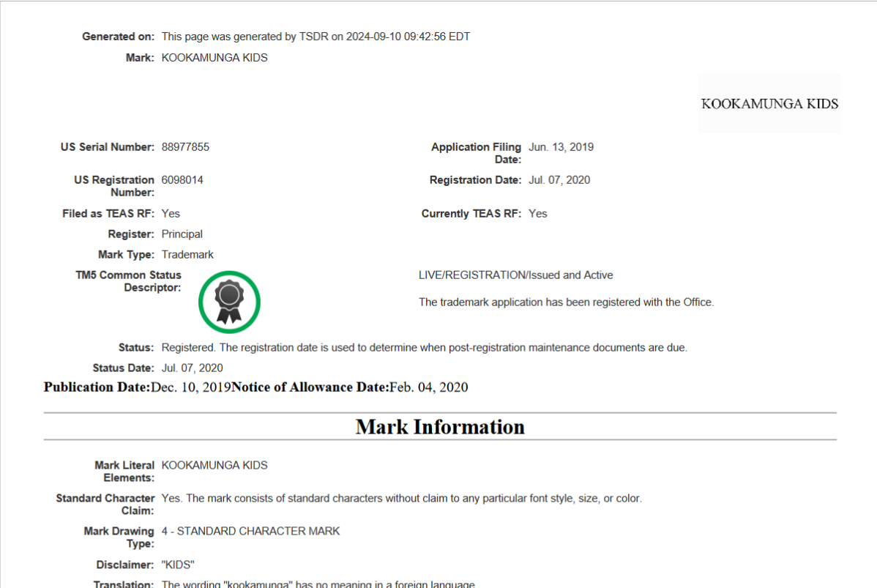877x588 pixels.
Task: Click 'Yes' beside Currently TEAS RF
Action: tap(538, 214)
